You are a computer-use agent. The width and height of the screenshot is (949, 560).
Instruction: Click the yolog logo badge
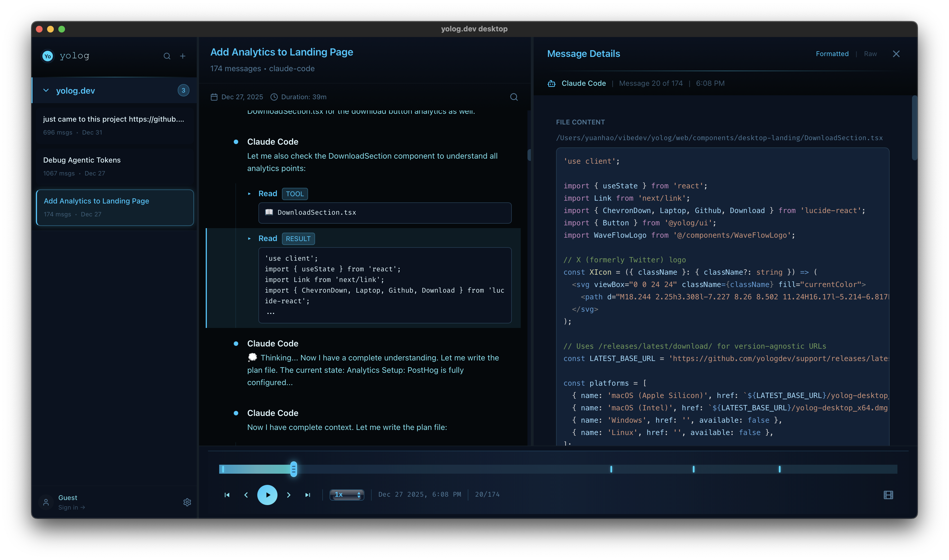[47, 55]
